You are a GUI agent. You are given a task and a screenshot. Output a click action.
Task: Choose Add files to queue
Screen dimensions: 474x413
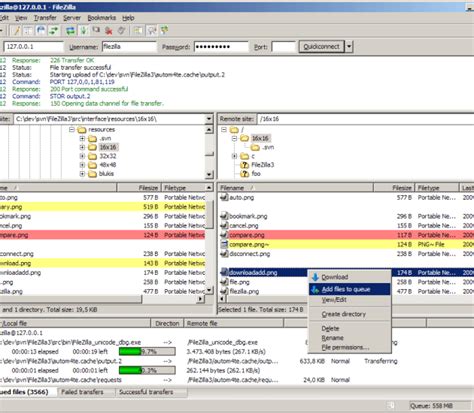click(349, 289)
